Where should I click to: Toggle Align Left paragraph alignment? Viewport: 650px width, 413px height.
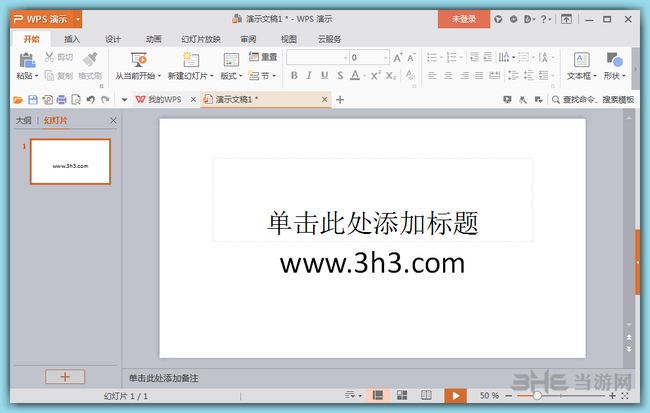(432, 75)
